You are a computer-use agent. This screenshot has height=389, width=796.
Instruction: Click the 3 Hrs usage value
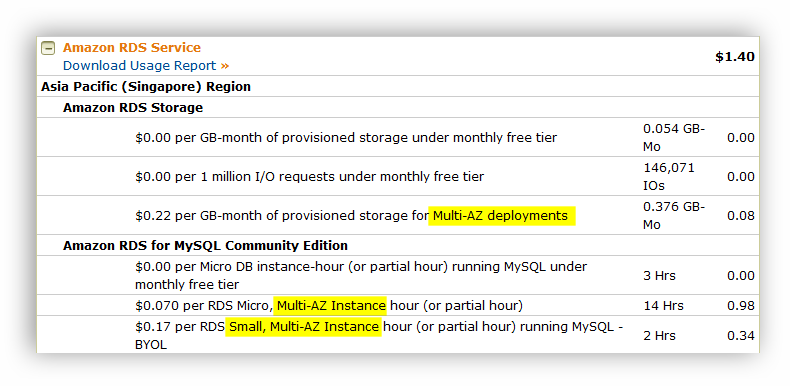tap(659, 276)
